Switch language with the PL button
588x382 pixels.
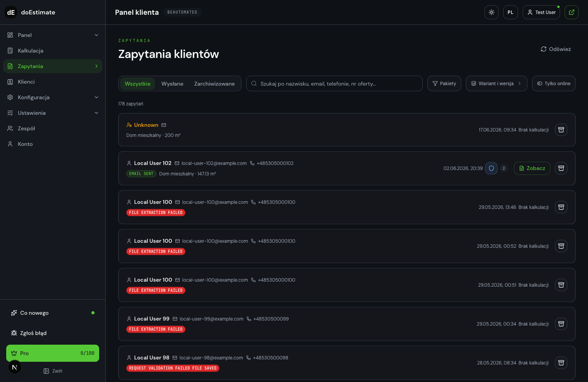(x=511, y=12)
